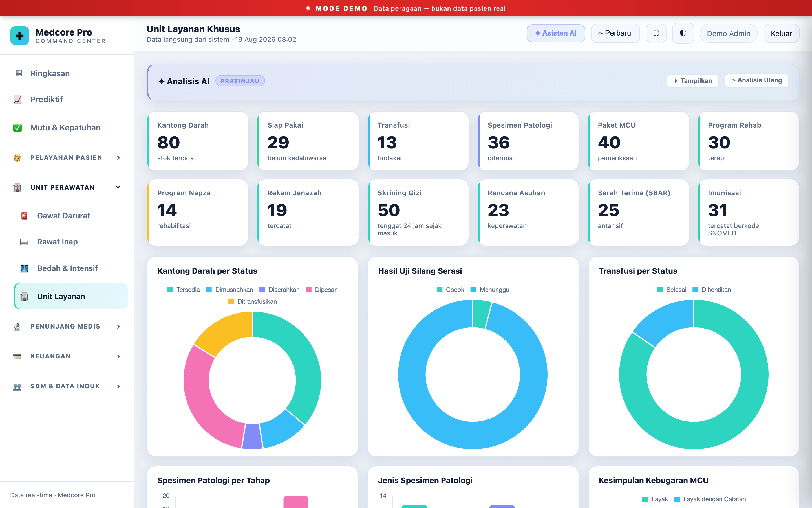Toggle Layak dengan Catatan legend entry

(710, 499)
